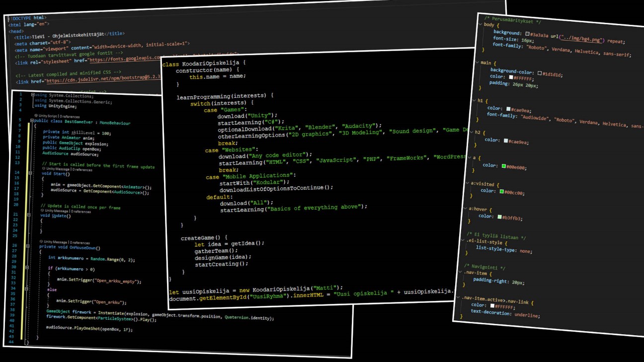This screenshot has height=362, width=644.
Task: Click the Unity Message icon above Update()
Action: point(43,211)
